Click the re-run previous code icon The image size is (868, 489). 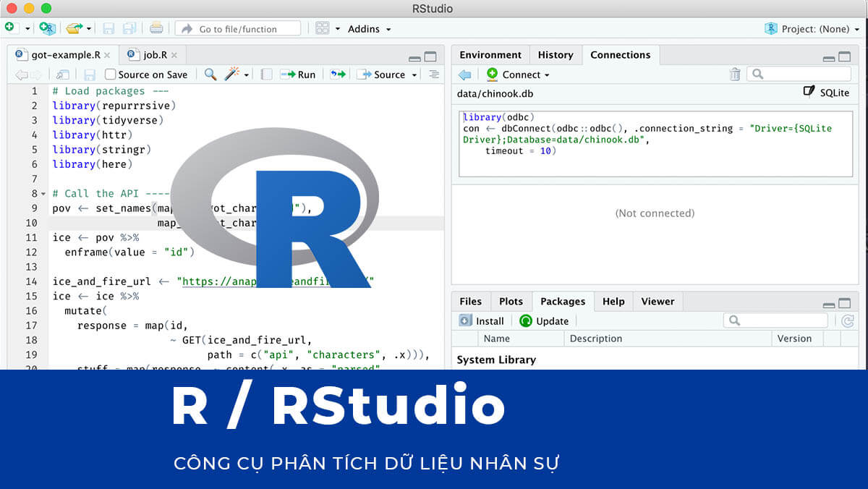point(336,72)
